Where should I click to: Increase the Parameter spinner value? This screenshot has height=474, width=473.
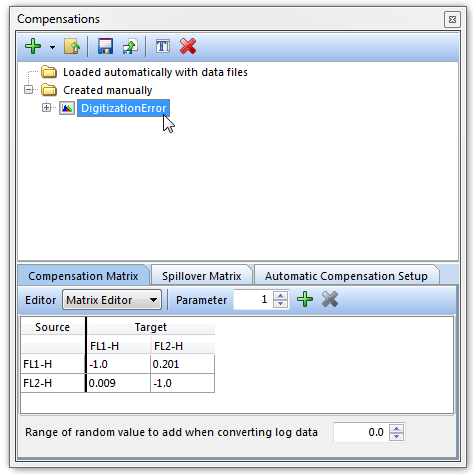(280, 295)
